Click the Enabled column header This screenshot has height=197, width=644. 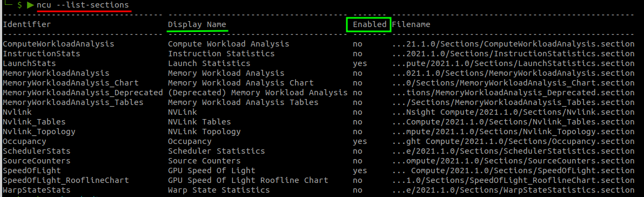point(370,24)
